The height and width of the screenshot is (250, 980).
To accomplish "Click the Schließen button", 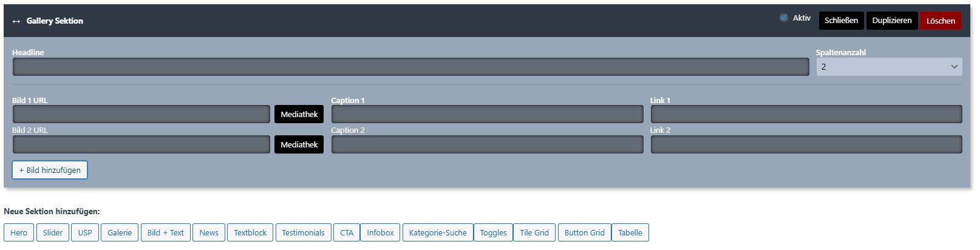I will (841, 21).
